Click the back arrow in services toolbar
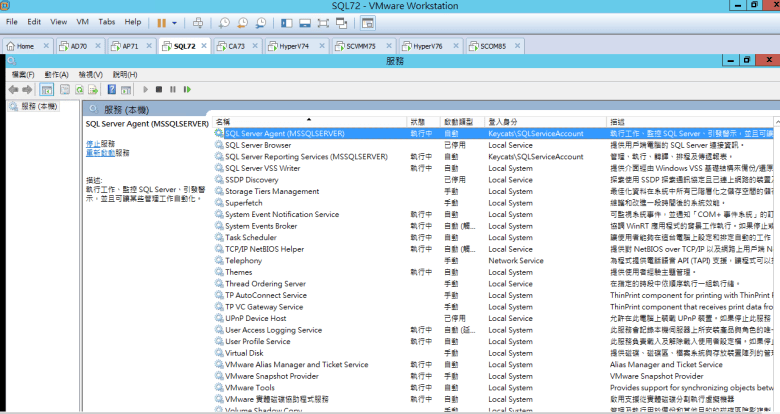Screen dimensions: 780x414 coord(12,90)
